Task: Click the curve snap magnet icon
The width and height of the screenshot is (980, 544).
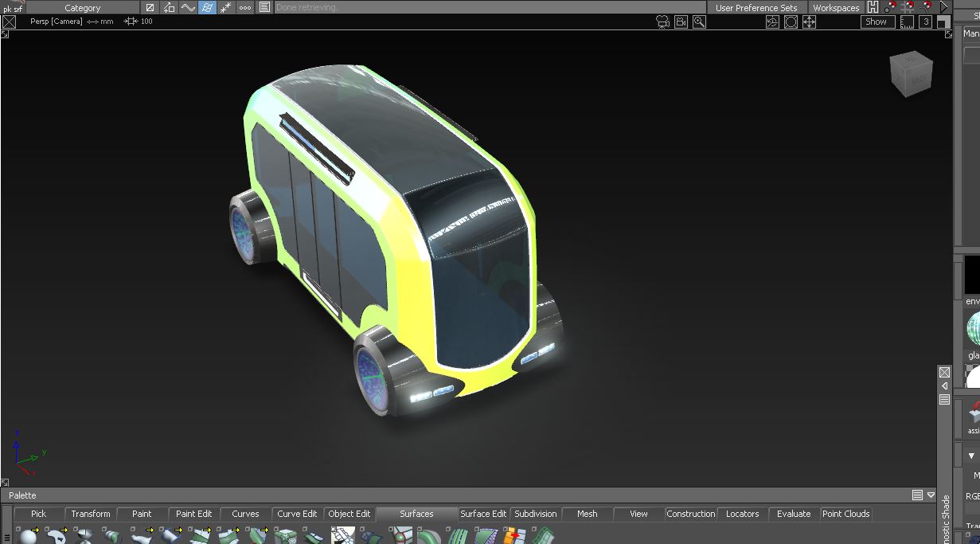Action: [926, 7]
